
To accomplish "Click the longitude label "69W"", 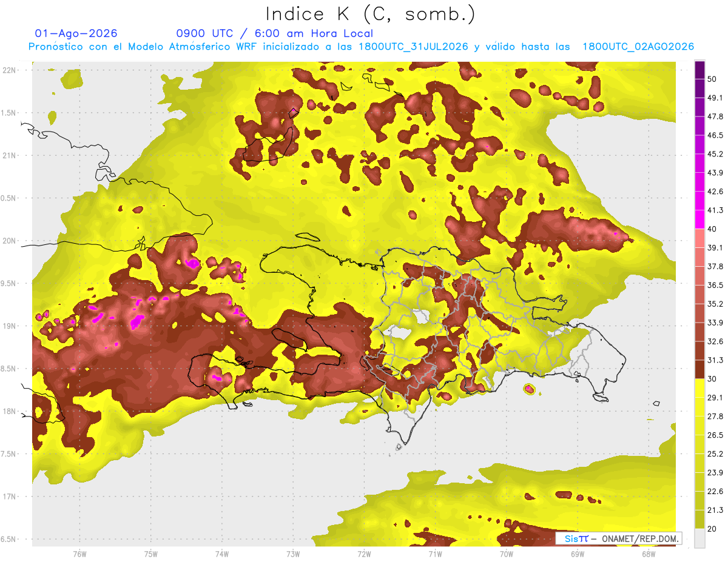I will (x=578, y=554).
